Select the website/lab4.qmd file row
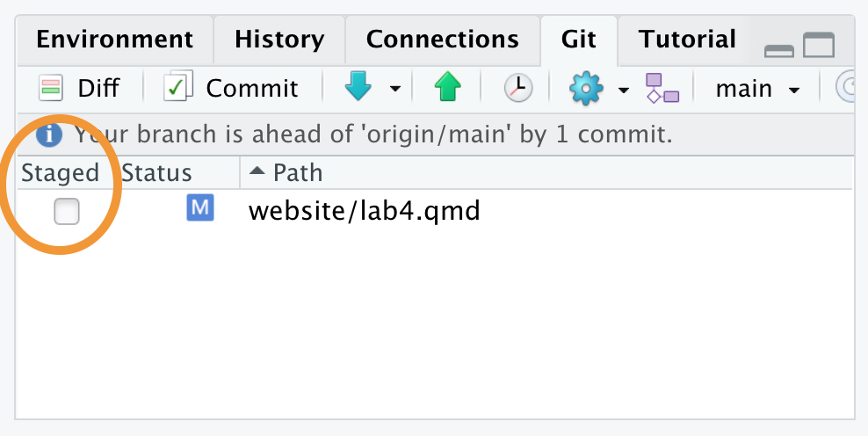The width and height of the screenshot is (868, 436). [x=435, y=210]
